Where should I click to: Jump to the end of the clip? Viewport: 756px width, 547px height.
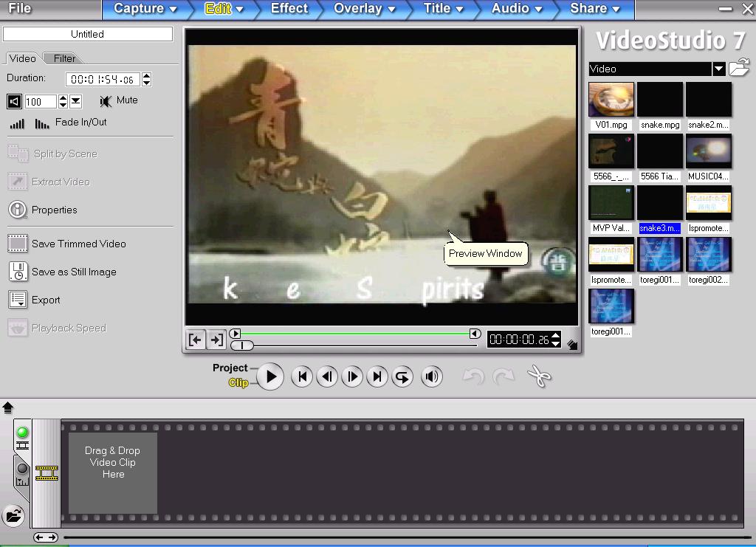[377, 376]
